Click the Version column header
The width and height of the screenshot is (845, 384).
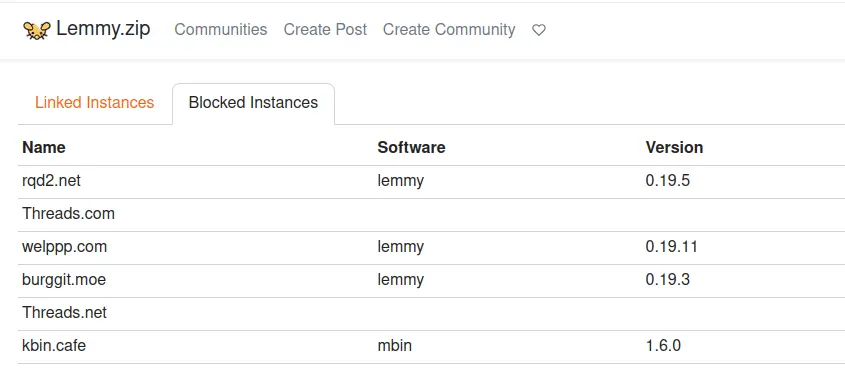tap(674, 147)
